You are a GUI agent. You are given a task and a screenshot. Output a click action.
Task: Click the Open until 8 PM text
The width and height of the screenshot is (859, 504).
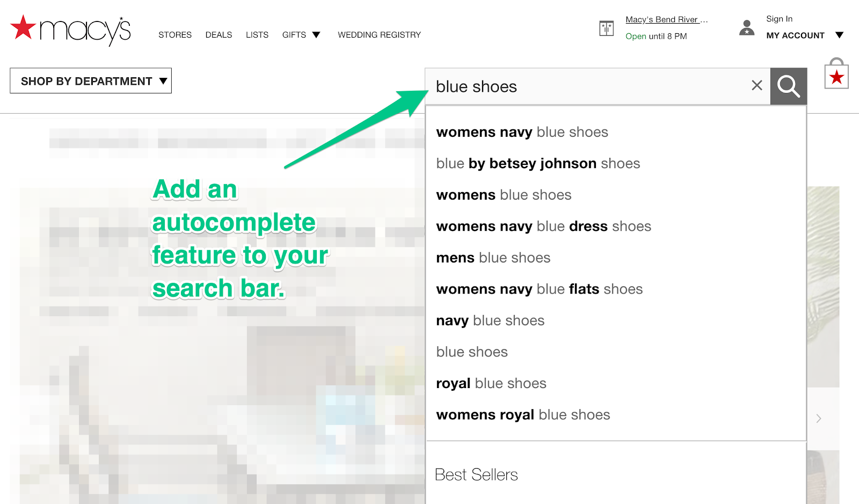[656, 36]
